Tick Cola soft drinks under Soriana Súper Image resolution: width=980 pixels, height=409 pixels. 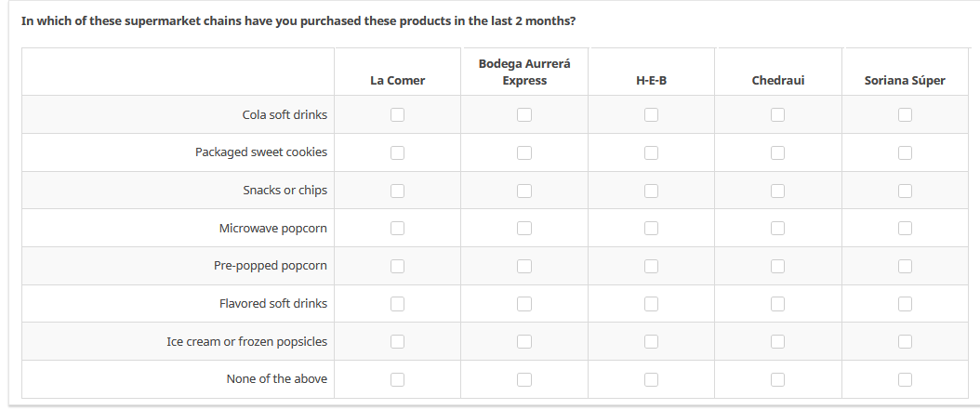point(905,114)
